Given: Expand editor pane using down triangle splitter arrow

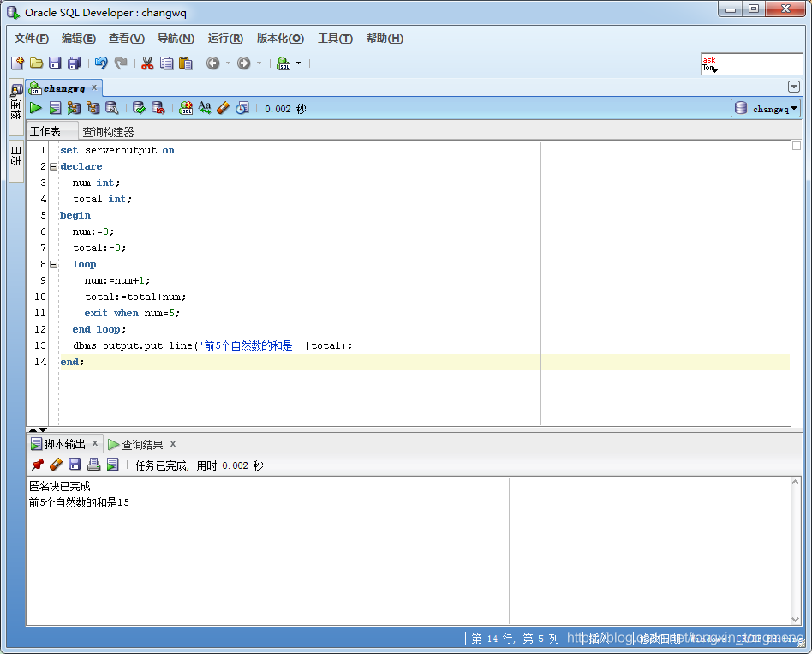Looking at the screenshot, I should 43,429.
